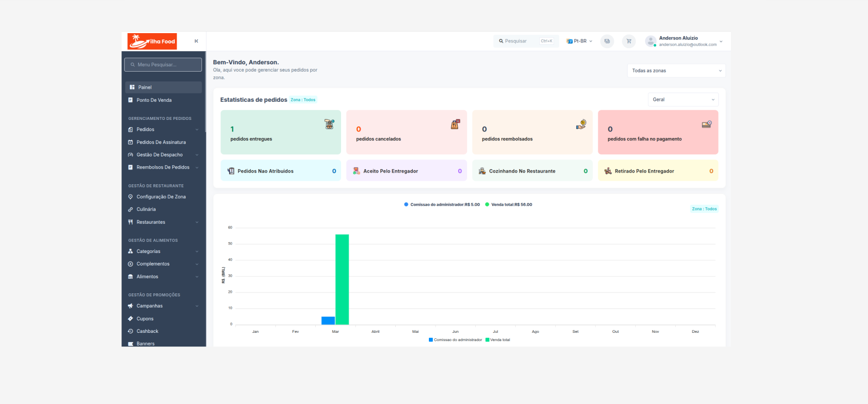Go to the Painel menu item
The image size is (868, 404).
click(163, 87)
